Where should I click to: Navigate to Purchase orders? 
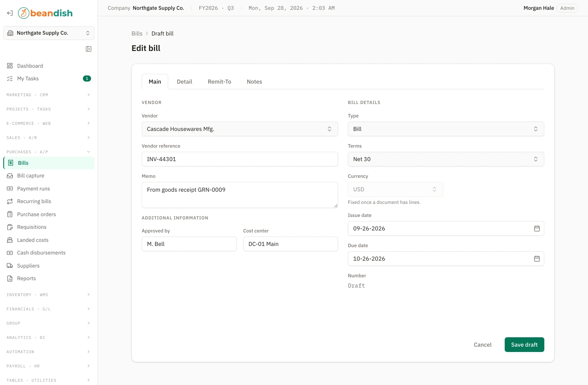point(49,215)
